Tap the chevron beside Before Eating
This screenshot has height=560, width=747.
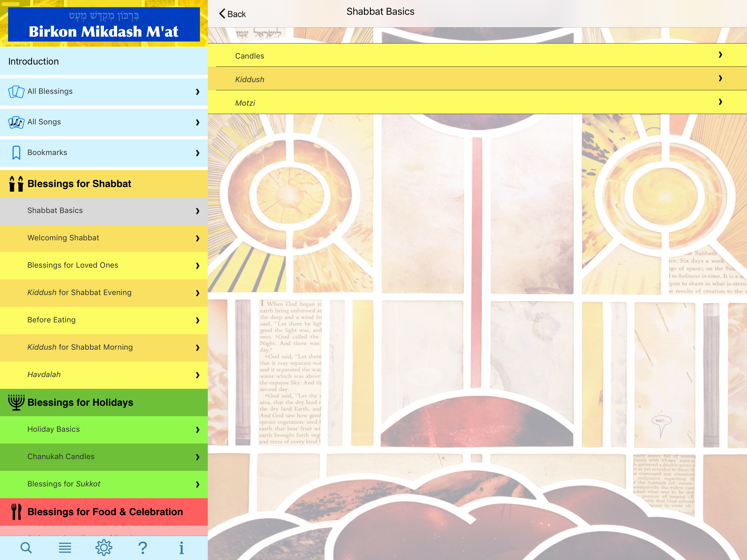click(x=198, y=320)
